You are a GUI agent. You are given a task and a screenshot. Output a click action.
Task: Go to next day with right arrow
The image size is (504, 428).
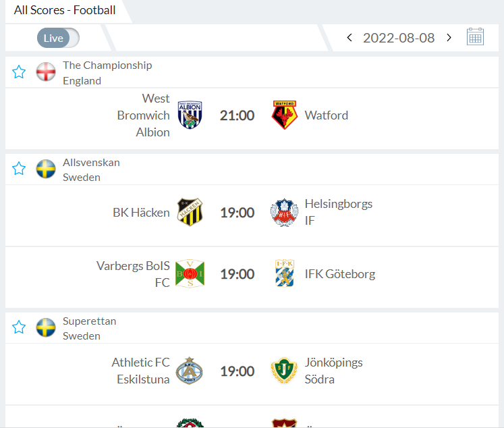tap(449, 38)
